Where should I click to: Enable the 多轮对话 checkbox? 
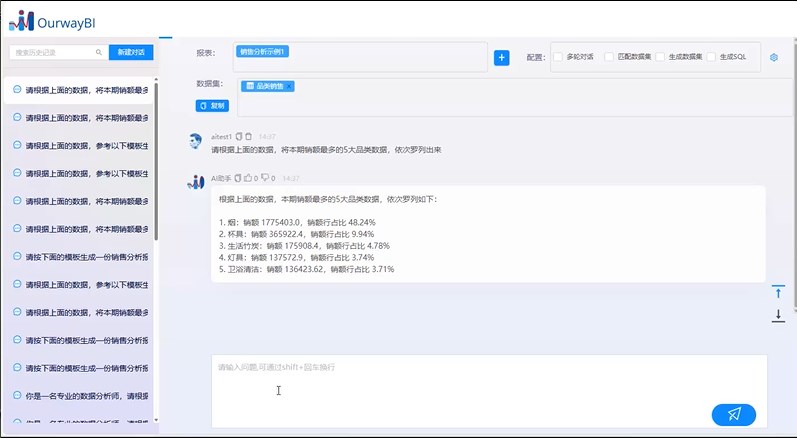(558, 57)
